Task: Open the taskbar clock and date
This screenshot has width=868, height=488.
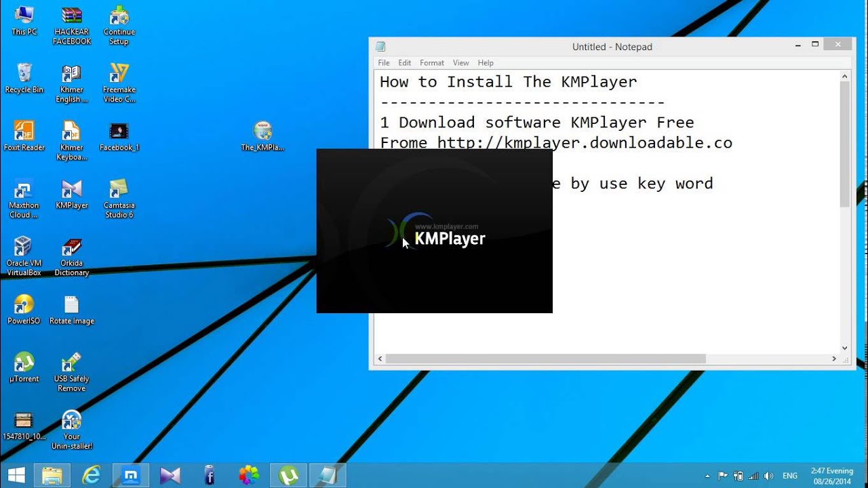Action: coord(832,476)
